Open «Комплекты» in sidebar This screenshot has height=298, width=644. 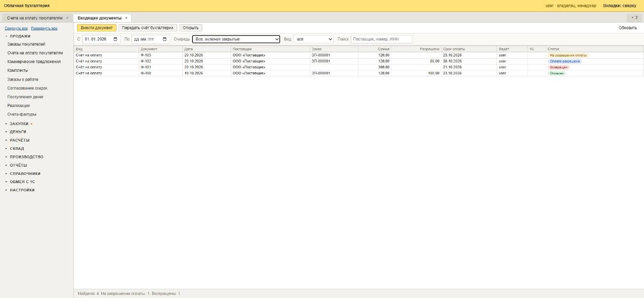click(17, 70)
